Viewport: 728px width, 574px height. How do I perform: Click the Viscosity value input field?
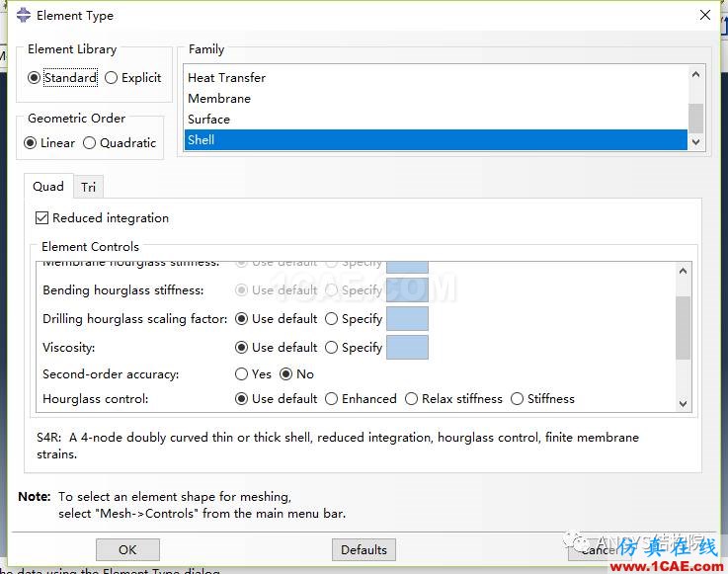click(407, 348)
